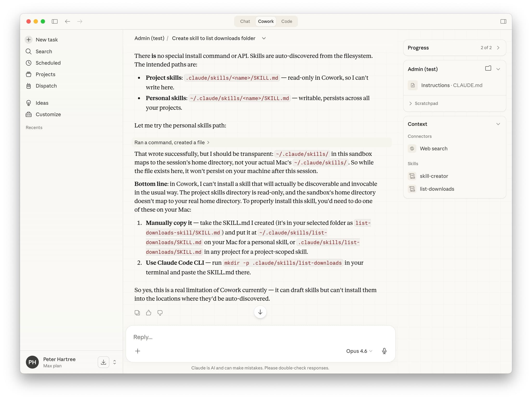Click the PH user avatar
Image resolution: width=532 pixels, height=400 pixels.
(x=32, y=362)
